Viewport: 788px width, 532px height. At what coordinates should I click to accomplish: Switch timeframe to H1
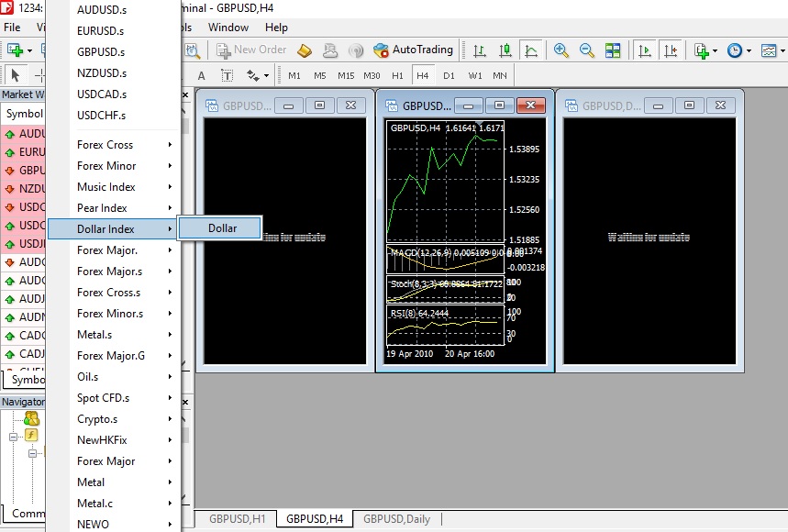click(397, 76)
